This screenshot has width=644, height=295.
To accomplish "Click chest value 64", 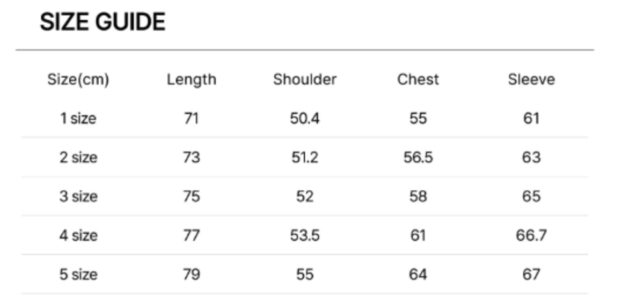I will click(x=418, y=275).
